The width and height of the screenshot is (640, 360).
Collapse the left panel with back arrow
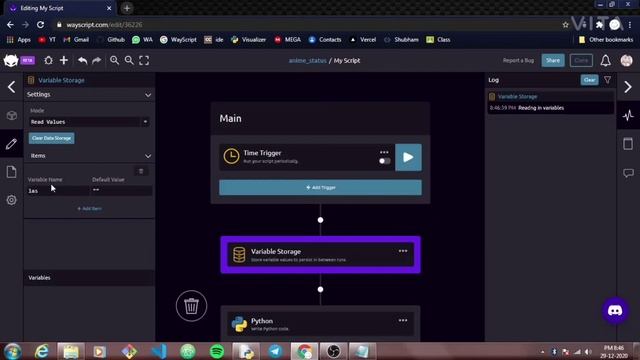[11, 87]
